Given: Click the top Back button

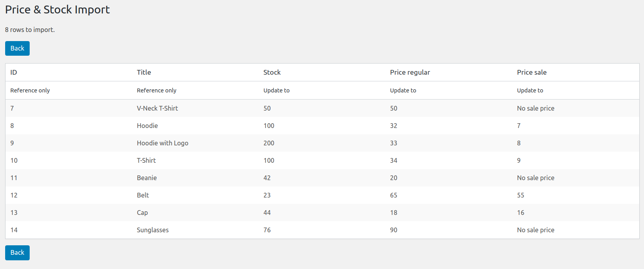Looking at the screenshot, I should [x=17, y=49].
